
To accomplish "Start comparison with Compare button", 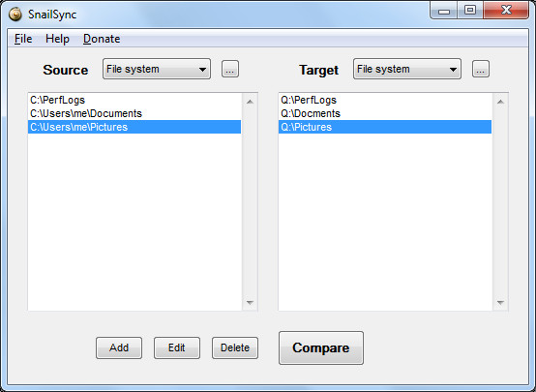I will point(321,347).
